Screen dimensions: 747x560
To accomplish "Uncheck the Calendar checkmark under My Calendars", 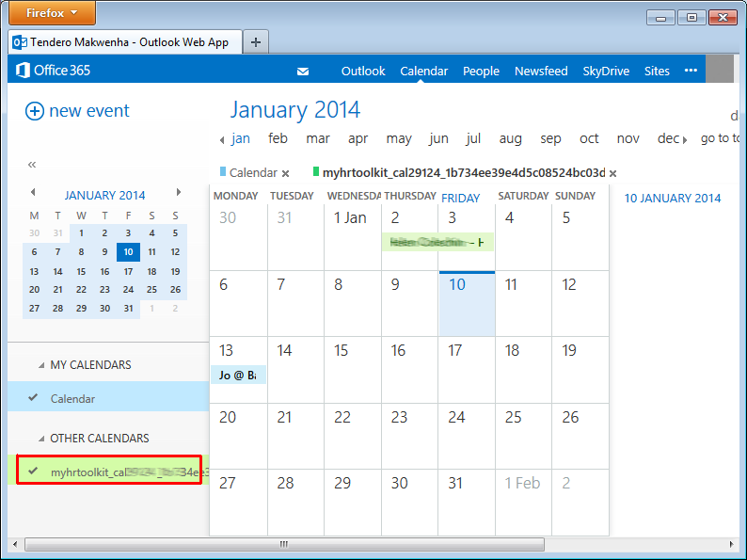I will (x=33, y=397).
